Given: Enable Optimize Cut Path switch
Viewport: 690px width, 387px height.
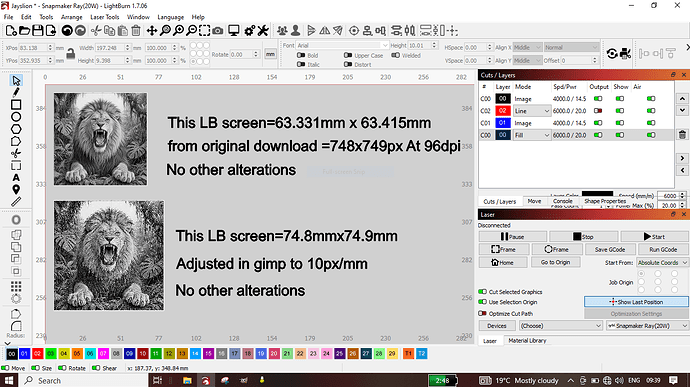Looking at the screenshot, I should [x=482, y=313].
